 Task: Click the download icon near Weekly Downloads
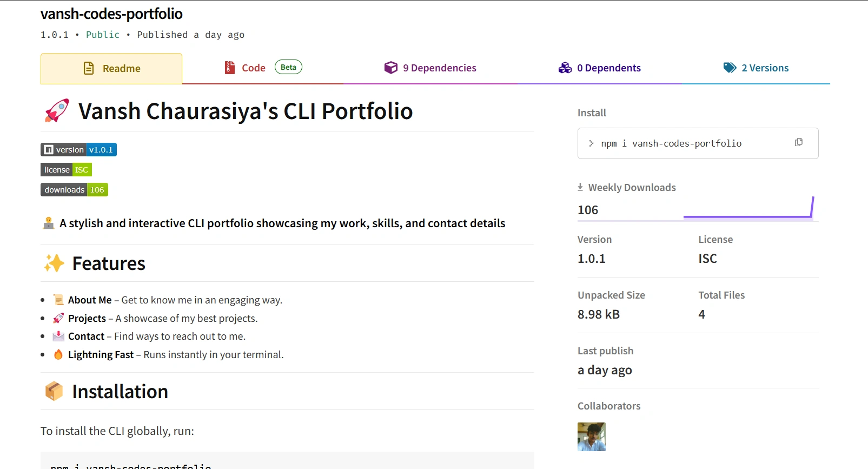(x=580, y=187)
